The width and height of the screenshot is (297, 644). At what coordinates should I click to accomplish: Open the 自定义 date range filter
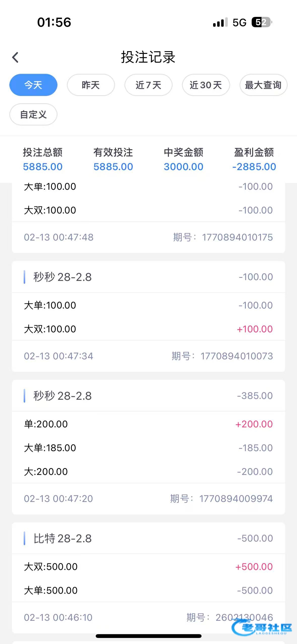(33, 114)
